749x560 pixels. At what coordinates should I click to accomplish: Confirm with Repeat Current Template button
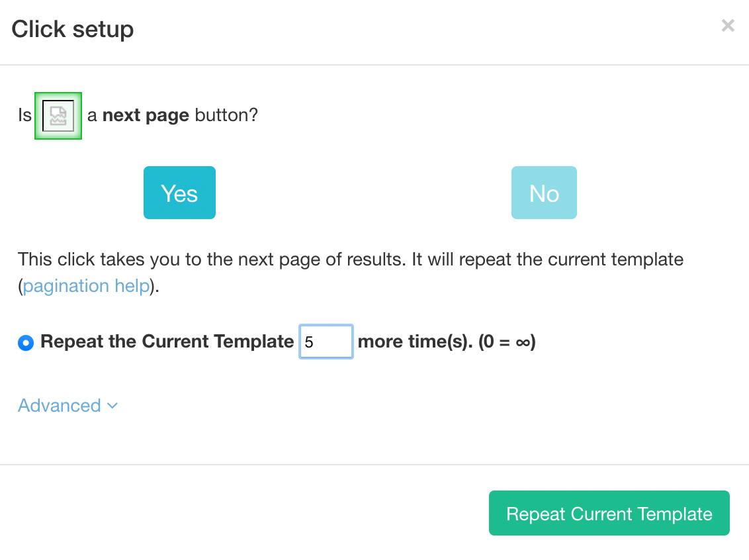click(609, 513)
